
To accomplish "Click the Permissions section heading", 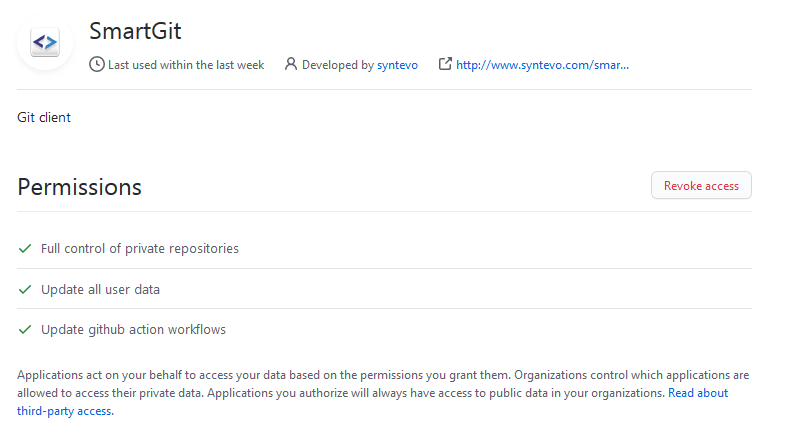I will (x=80, y=187).
